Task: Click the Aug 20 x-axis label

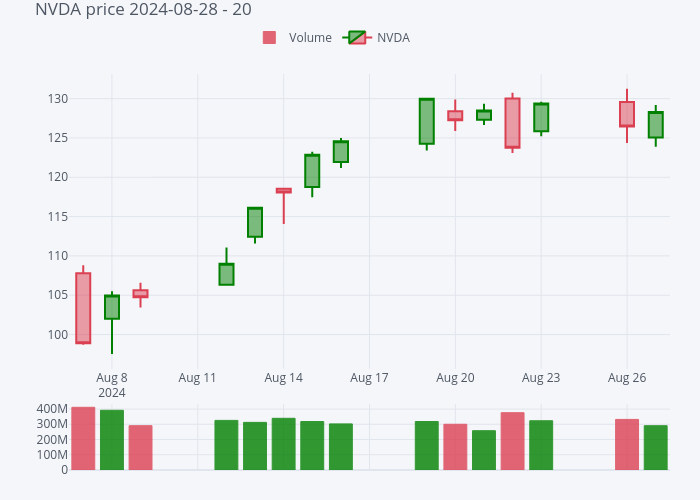Action: [x=455, y=378]
